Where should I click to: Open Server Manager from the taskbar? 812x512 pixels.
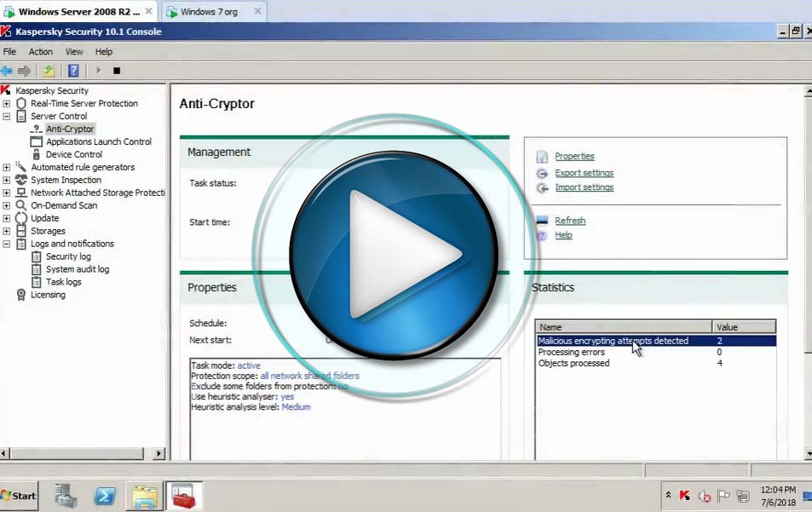[66, 496]
